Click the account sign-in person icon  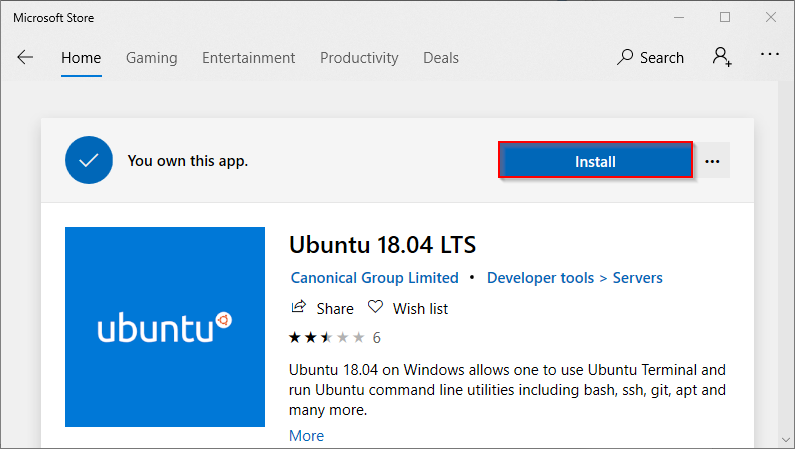click(x=722, y=57)
